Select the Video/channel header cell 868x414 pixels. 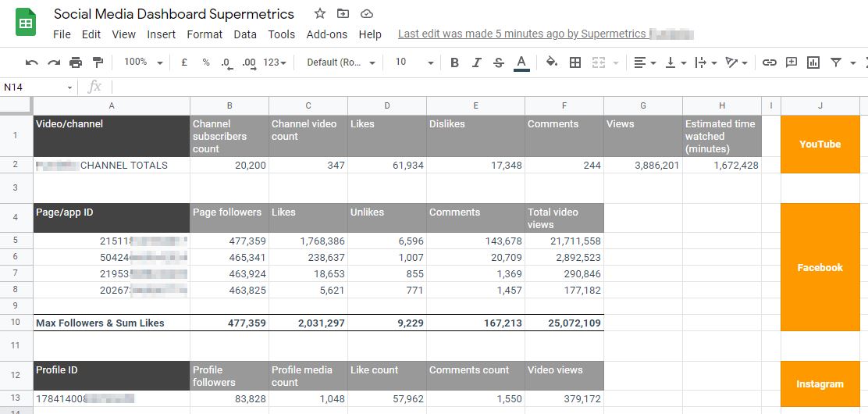pyautogui.click(x=112, y=137)
